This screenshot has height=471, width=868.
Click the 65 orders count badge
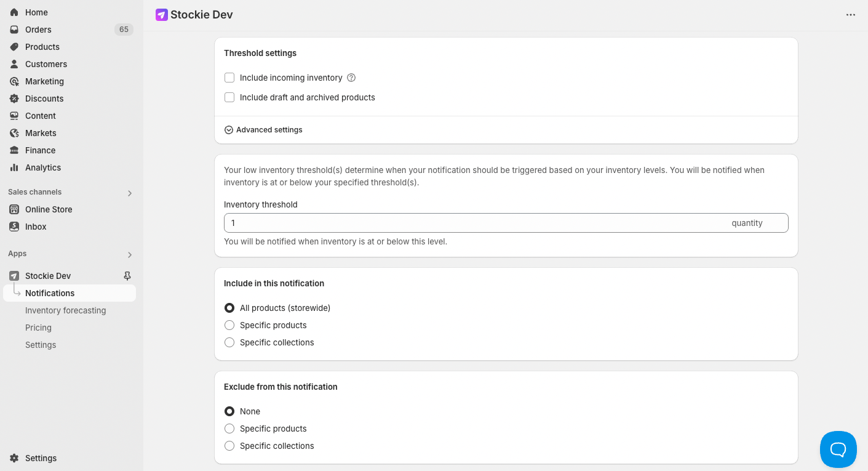124,30
